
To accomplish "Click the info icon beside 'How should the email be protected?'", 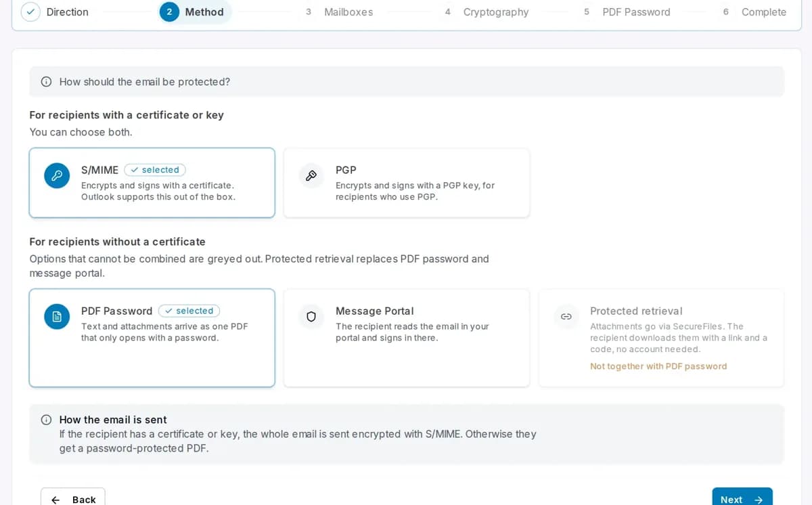I will [46, 82].
